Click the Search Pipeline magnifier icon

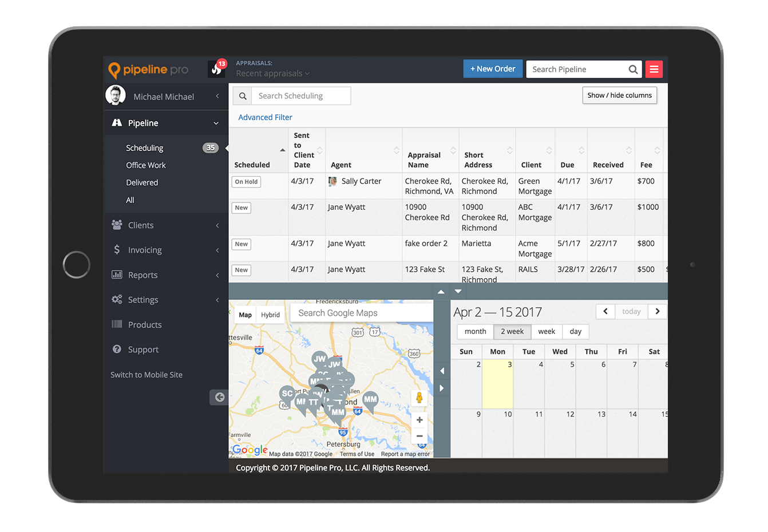(x=633, y=69)
